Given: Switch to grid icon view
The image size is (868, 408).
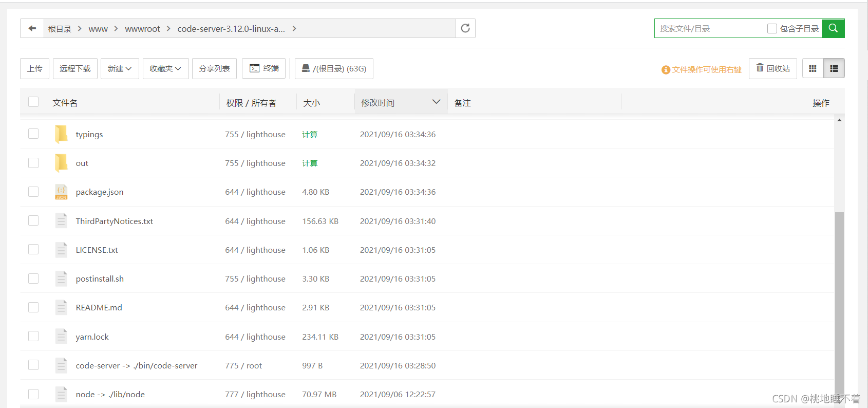Looking at the screenshot, I should coord(813,68).
